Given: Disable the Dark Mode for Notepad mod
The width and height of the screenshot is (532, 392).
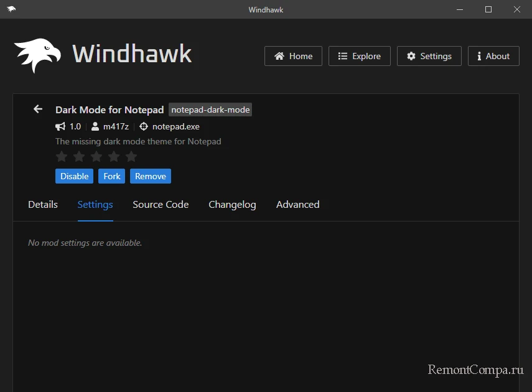Looking at the screenshot, I should 74,176.
